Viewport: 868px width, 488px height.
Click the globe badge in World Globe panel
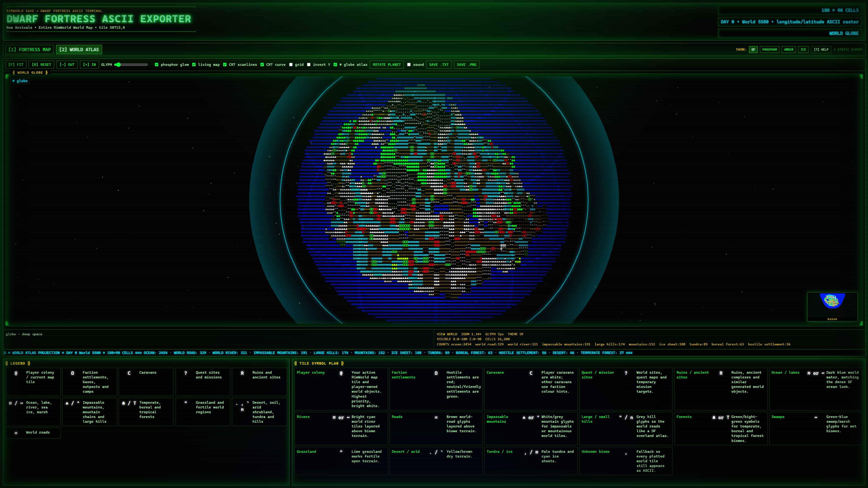coord(20,81)
